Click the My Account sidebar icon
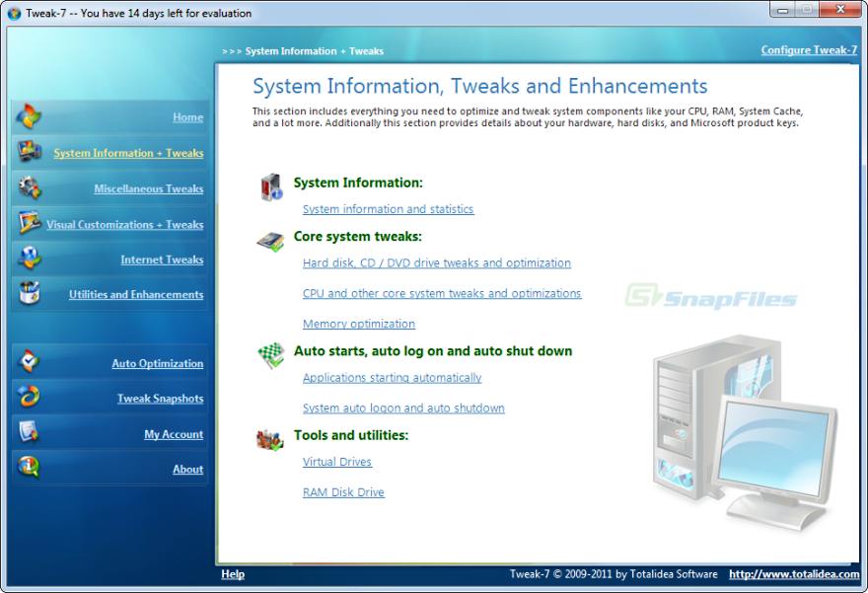868x593 pixels. 29,432
